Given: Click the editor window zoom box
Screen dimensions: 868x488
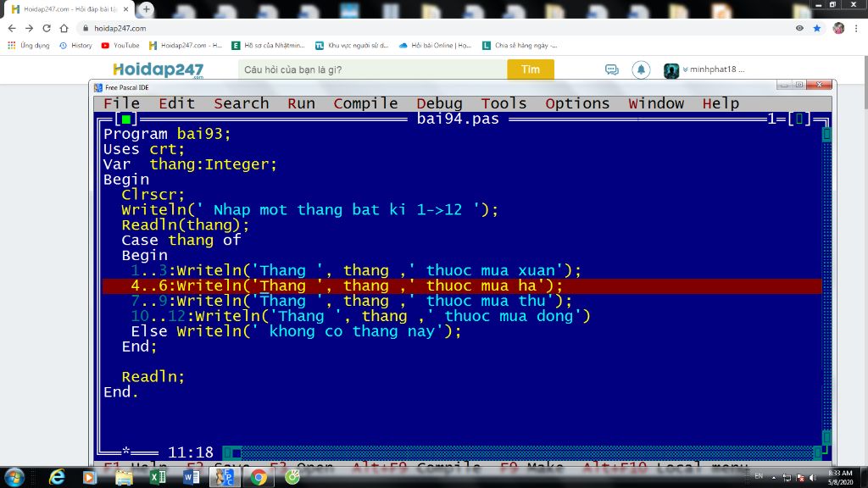Looking at the screenshot, I should [x=799, y=119].
